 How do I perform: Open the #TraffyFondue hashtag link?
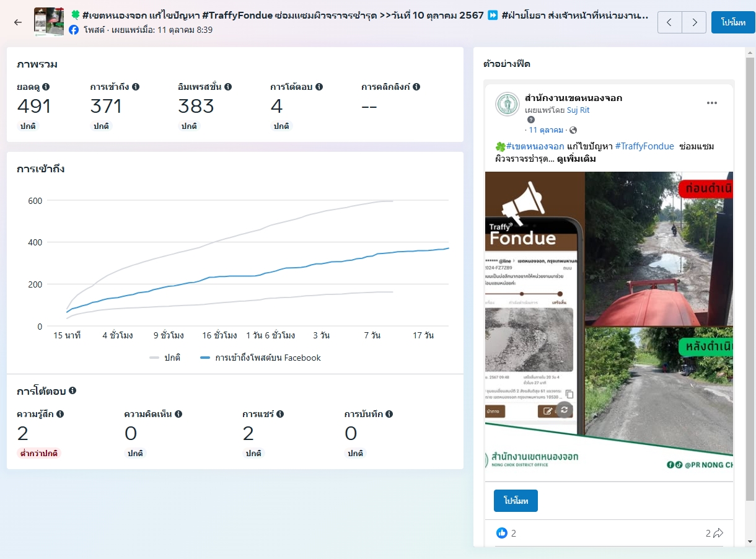tap(644, 146)
